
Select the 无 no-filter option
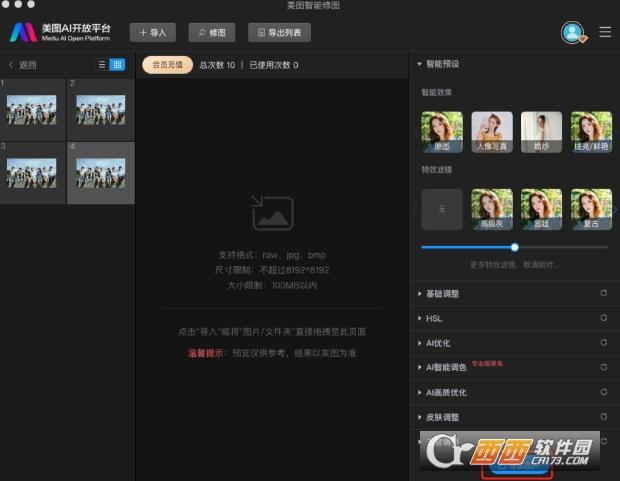[442, 209]
